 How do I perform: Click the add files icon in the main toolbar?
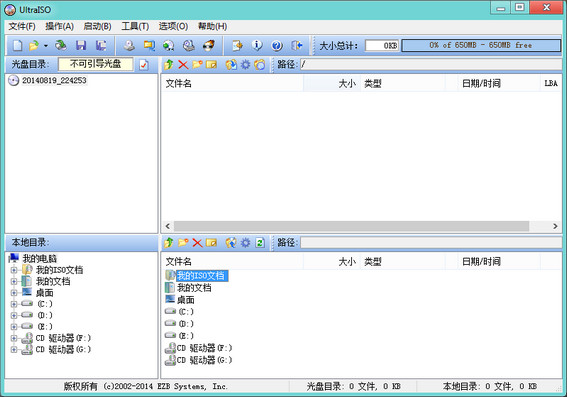click(x=238, y=46)
